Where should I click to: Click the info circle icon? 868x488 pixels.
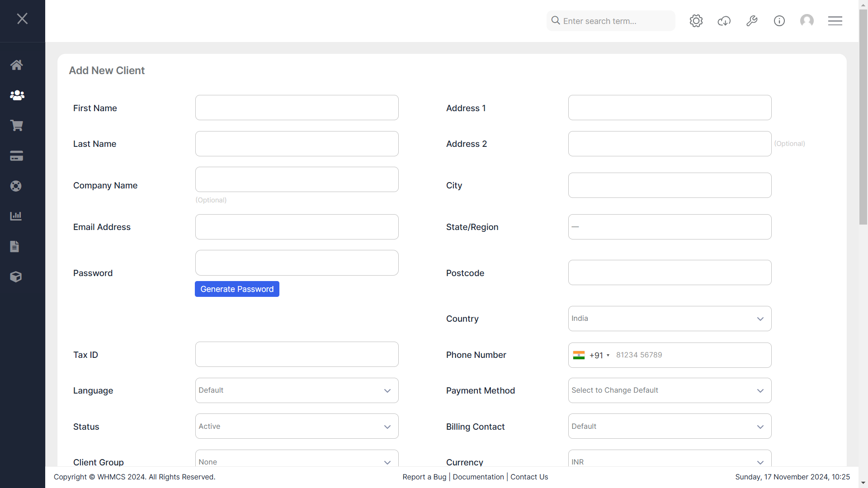coord(779,21)
